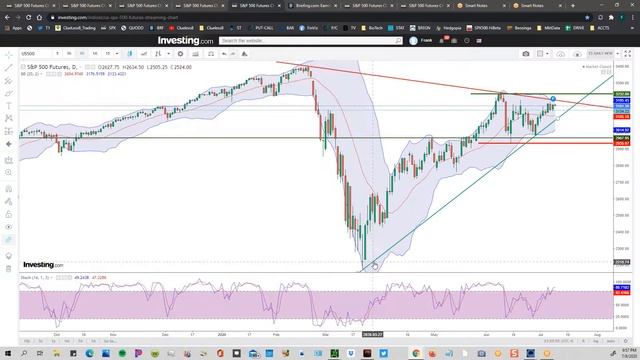Click the address bar URL
Screen dimensions: 640x360
point(118,18)
